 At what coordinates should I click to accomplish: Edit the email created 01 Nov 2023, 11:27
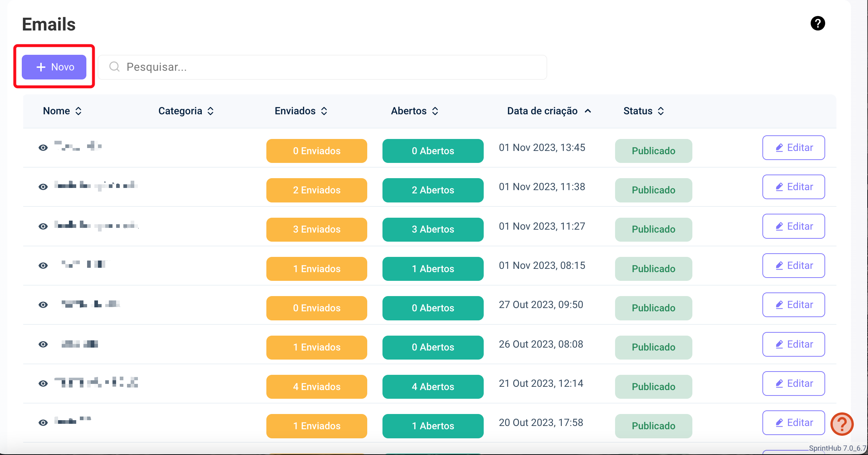(x=793, y=226)
